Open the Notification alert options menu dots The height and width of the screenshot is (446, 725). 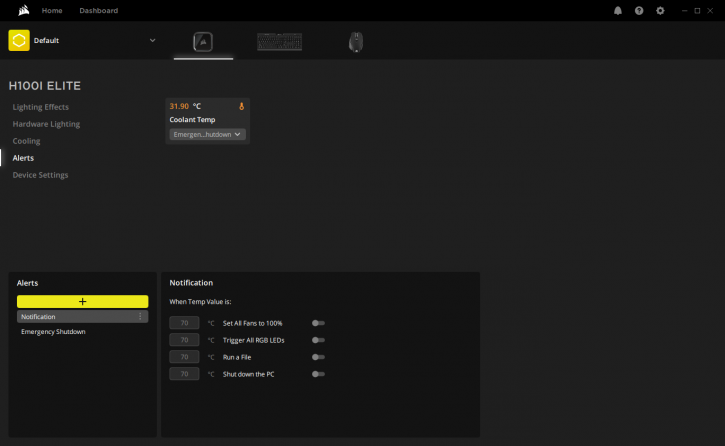pos(140,317)
